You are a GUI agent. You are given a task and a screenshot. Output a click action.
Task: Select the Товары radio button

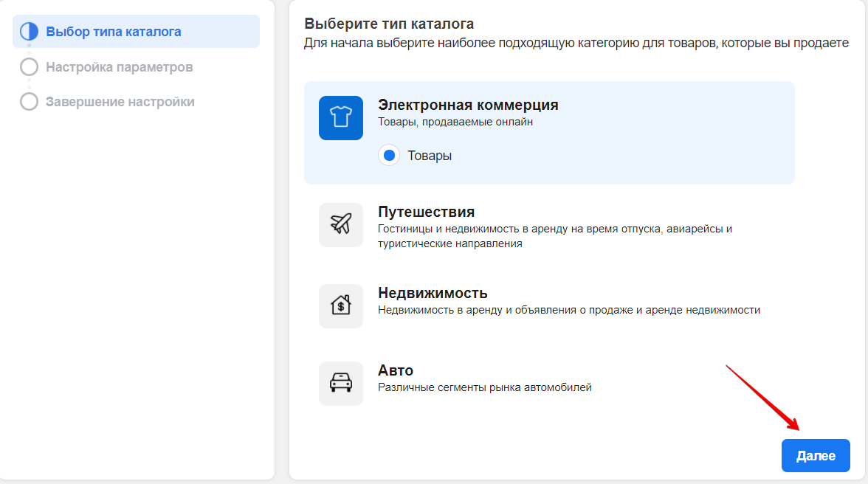(389, 156)
